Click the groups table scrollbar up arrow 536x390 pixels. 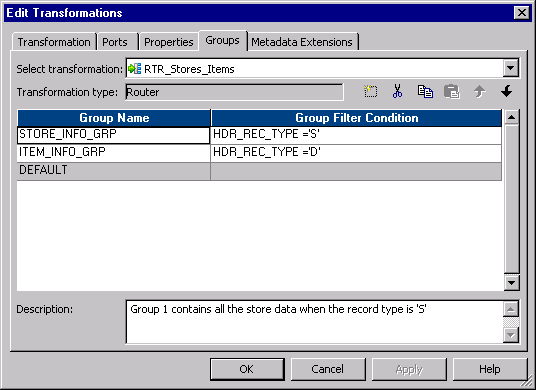click(511, 117)
